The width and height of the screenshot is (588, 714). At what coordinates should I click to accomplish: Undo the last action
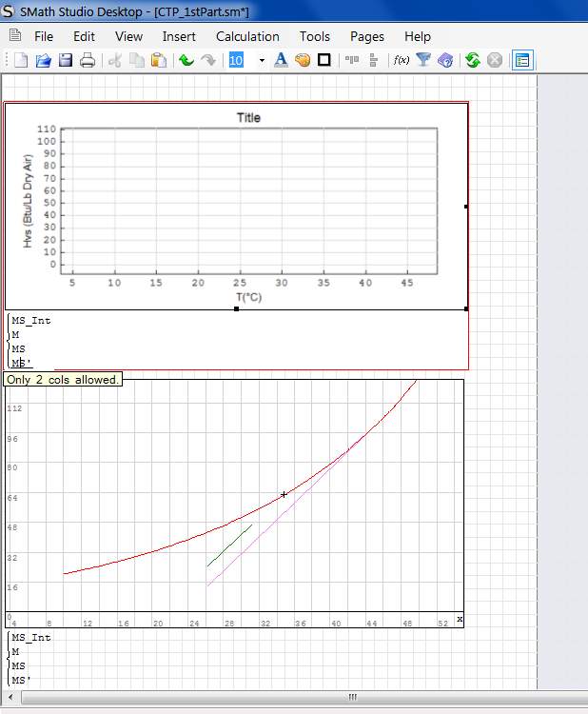point(186,60)
